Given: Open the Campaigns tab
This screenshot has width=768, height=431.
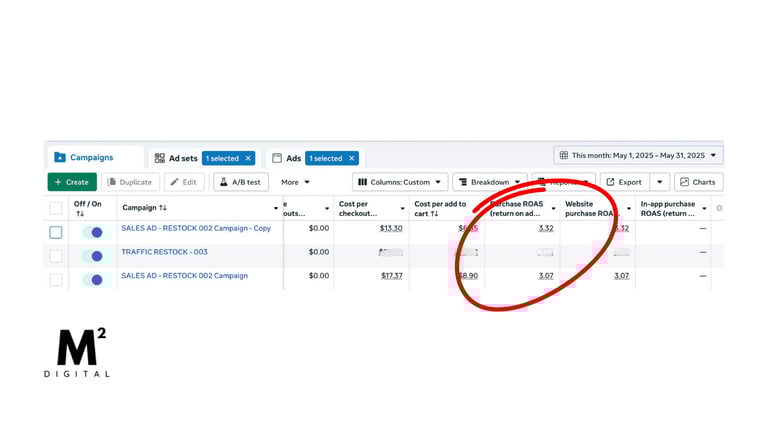Looking at the screenshot, I should [96, 158].
